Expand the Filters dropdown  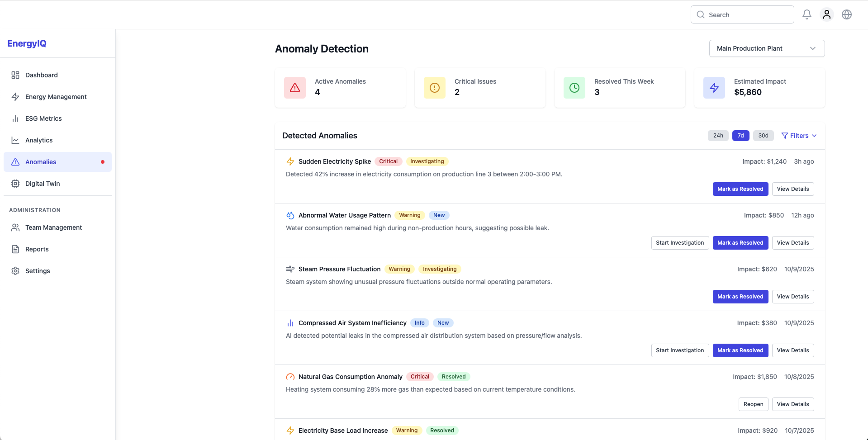[x=799, y=136]
